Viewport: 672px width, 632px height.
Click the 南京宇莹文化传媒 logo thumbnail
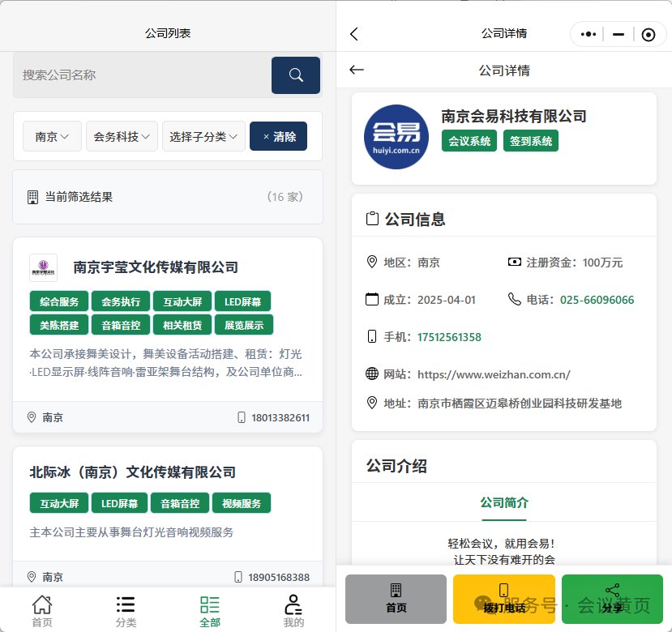(44, 267)
